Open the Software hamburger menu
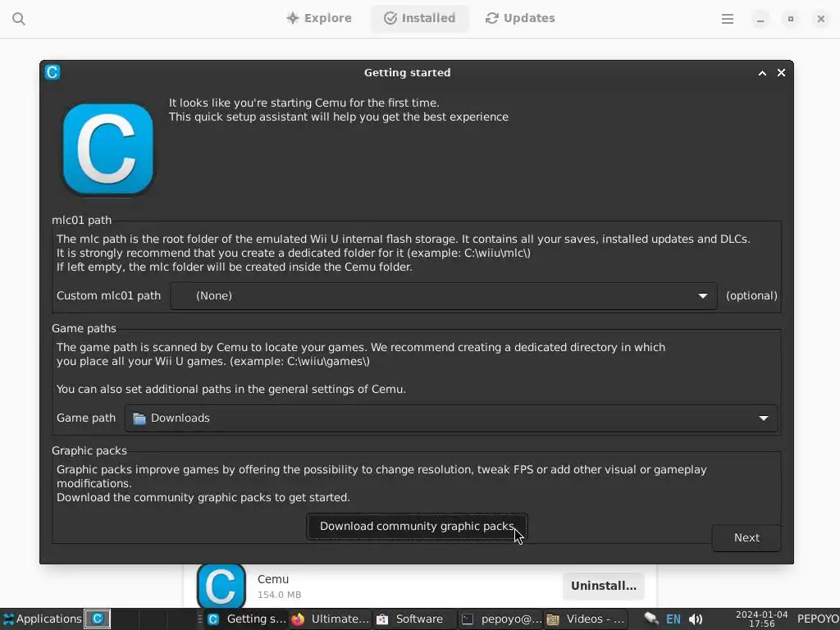 coord(727,20)
